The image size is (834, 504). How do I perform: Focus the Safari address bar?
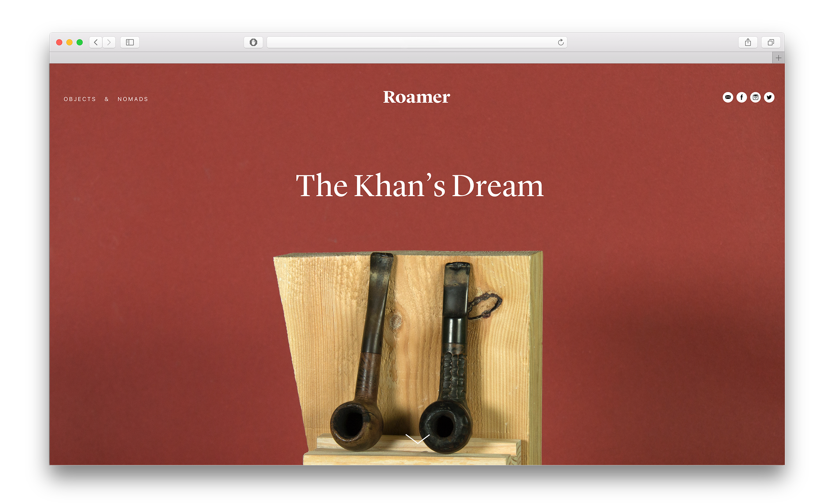(x=417, y=42)
